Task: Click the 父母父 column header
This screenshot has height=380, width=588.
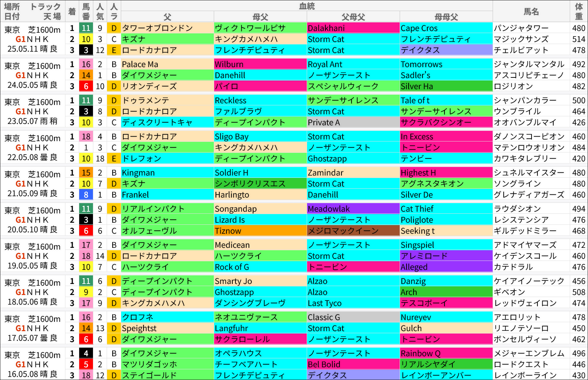Action: 353,17
